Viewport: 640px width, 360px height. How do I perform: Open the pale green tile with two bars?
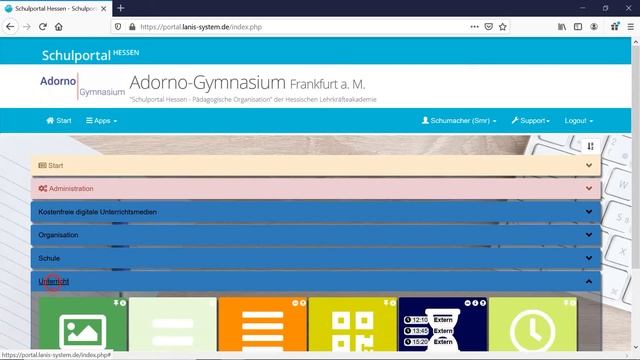click(173, 324)
